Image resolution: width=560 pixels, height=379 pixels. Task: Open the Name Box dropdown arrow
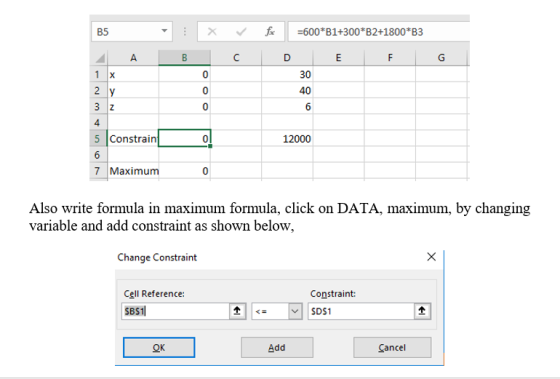point(164,31)
